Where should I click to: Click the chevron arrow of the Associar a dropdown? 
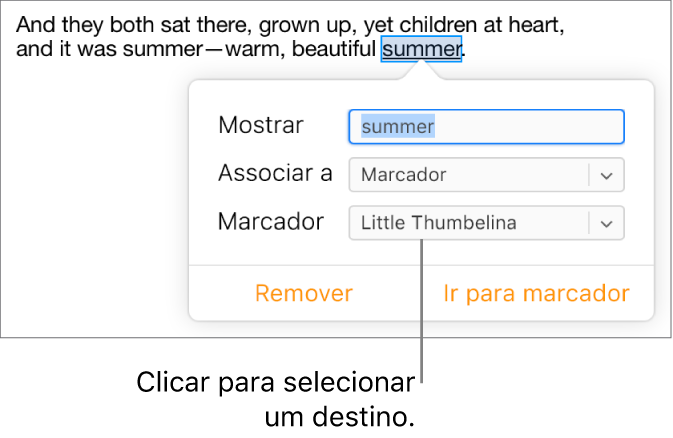pyautogui.click(x=606, y=175)
